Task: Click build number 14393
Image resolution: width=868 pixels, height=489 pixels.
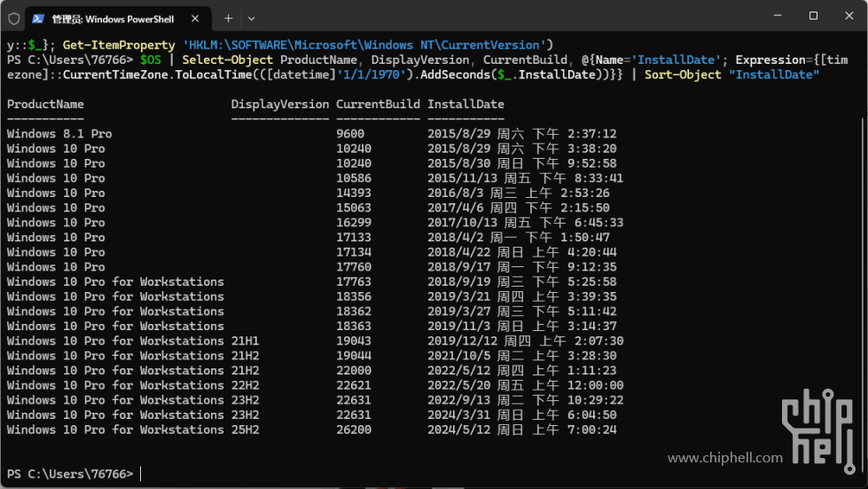Action: click(x=354, y=193)
